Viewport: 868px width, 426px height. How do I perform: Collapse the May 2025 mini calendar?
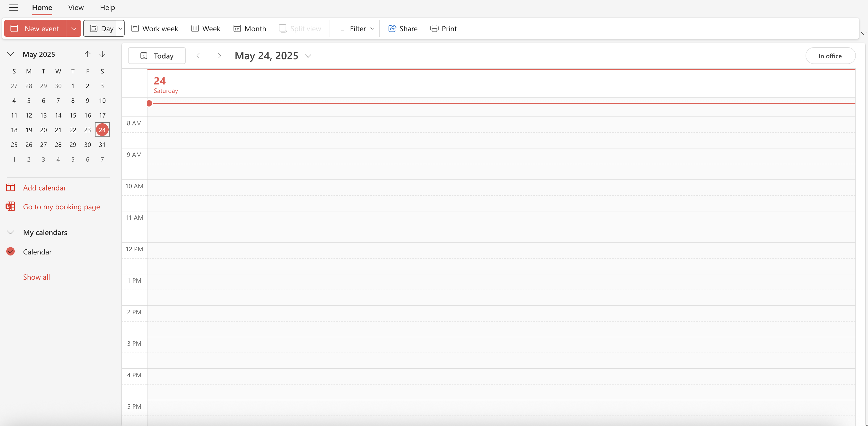click(10, 54)
